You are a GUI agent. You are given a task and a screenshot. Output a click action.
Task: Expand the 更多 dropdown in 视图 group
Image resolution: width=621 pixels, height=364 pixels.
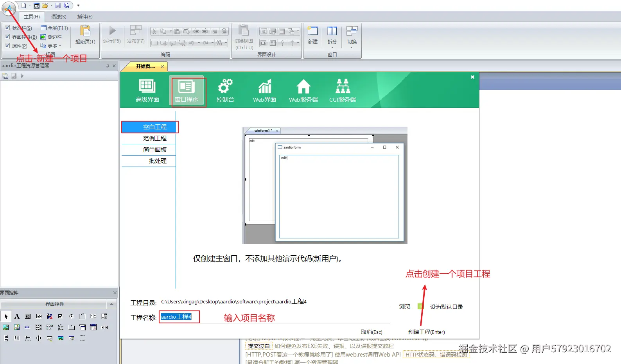point(51,46)
